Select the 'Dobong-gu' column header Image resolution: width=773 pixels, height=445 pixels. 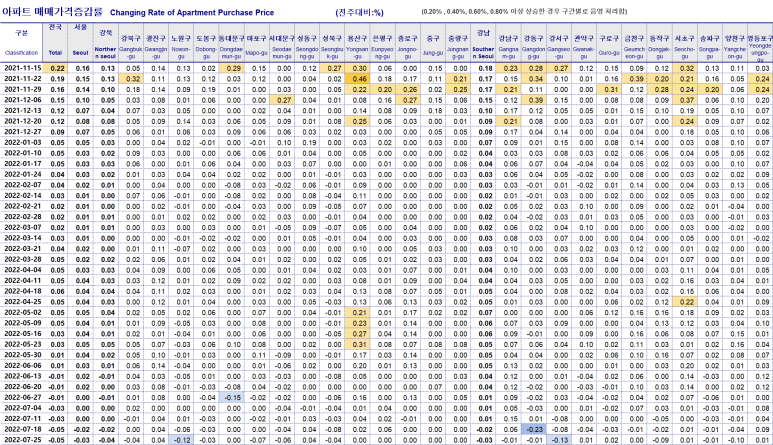coord(206,43)
